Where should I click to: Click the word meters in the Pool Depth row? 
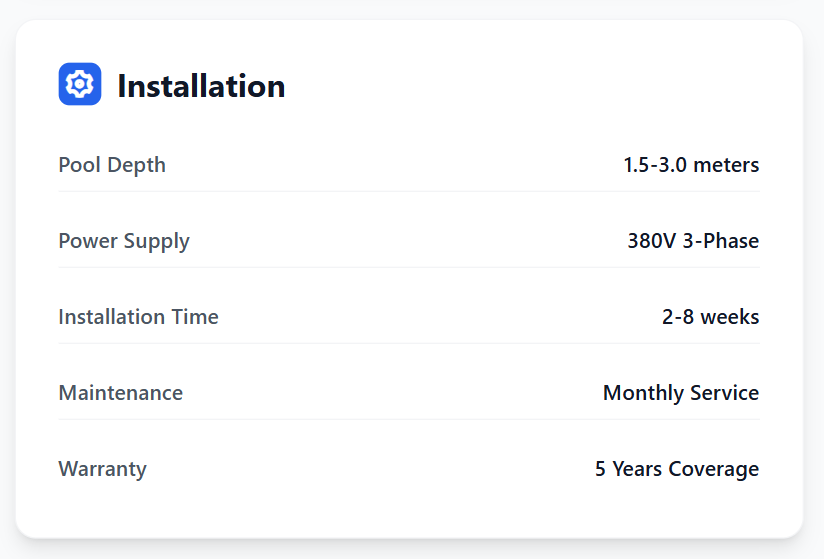(728, 165)
